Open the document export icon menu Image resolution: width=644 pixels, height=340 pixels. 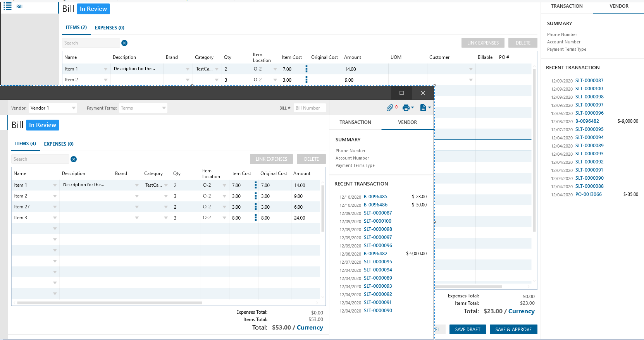point(423,108)
